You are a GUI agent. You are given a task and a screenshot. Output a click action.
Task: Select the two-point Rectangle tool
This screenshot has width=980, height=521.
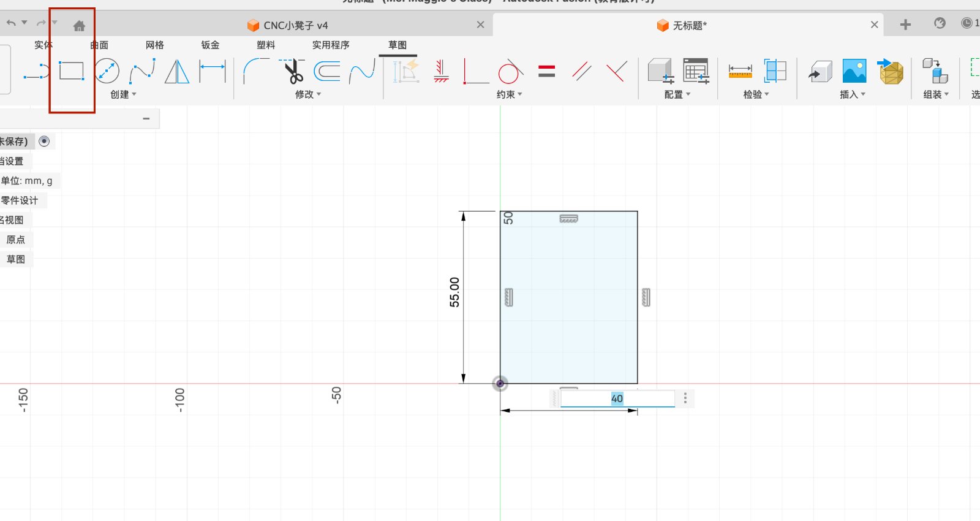coord(72,71)
